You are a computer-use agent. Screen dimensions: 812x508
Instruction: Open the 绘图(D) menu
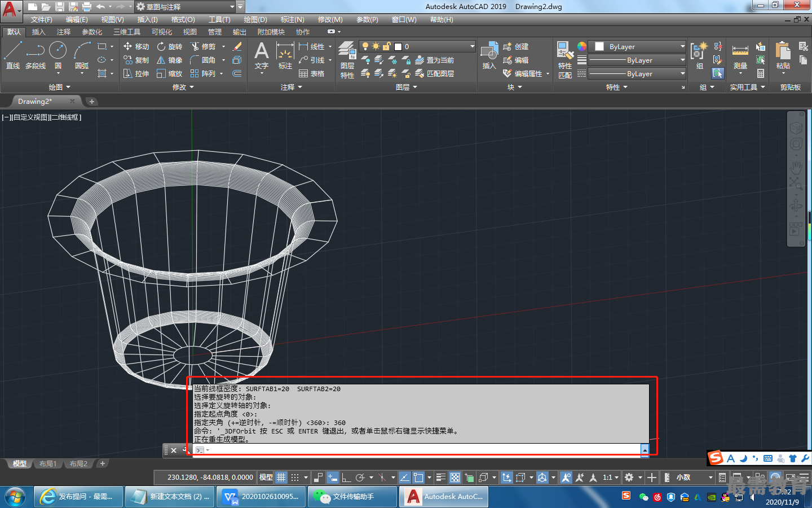tap(255, 19)
